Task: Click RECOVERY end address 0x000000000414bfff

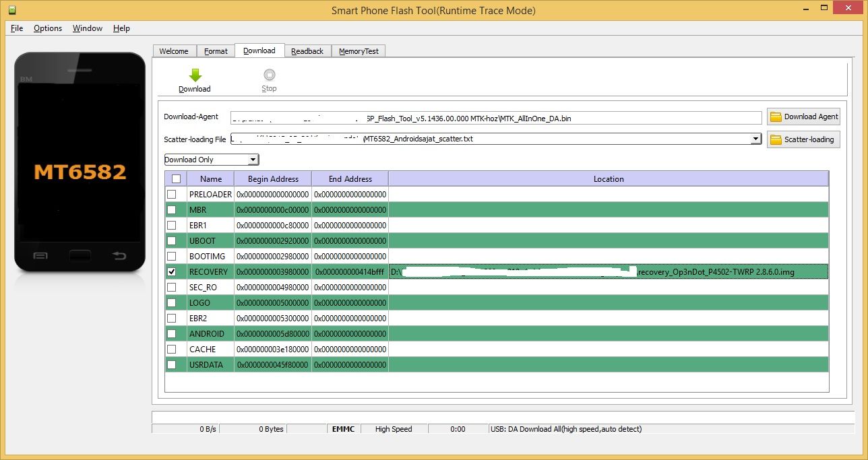Action: 350,271
